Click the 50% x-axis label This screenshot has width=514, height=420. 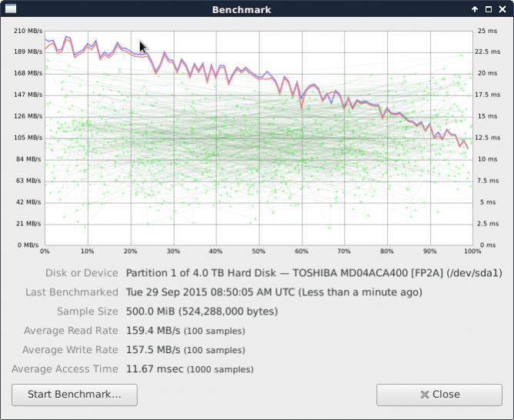(259, 252)
